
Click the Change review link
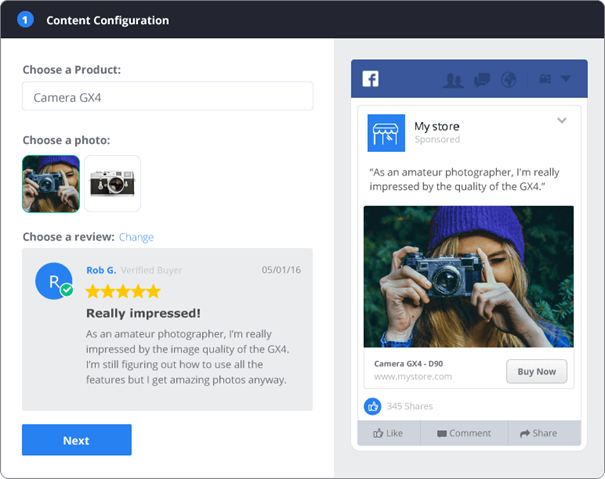coord(136,237)
